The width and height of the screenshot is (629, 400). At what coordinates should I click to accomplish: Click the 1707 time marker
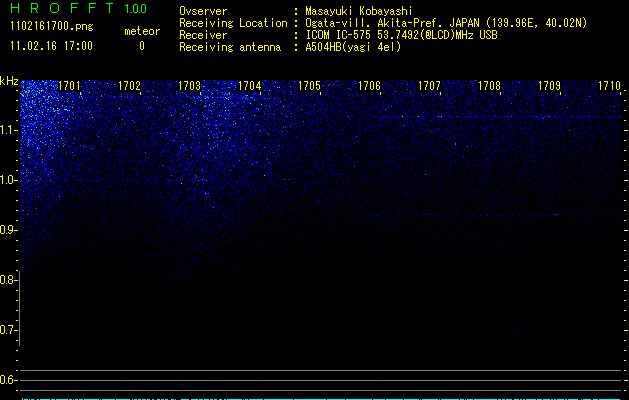pos(429,85)
